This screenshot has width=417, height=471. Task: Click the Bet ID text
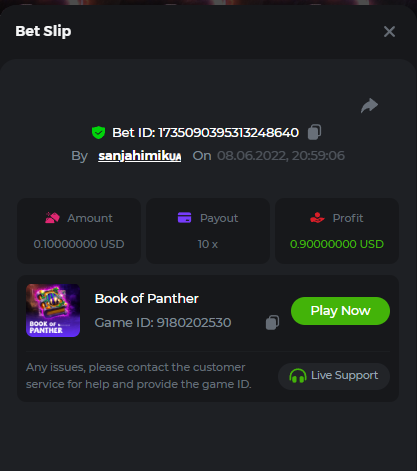205,132
